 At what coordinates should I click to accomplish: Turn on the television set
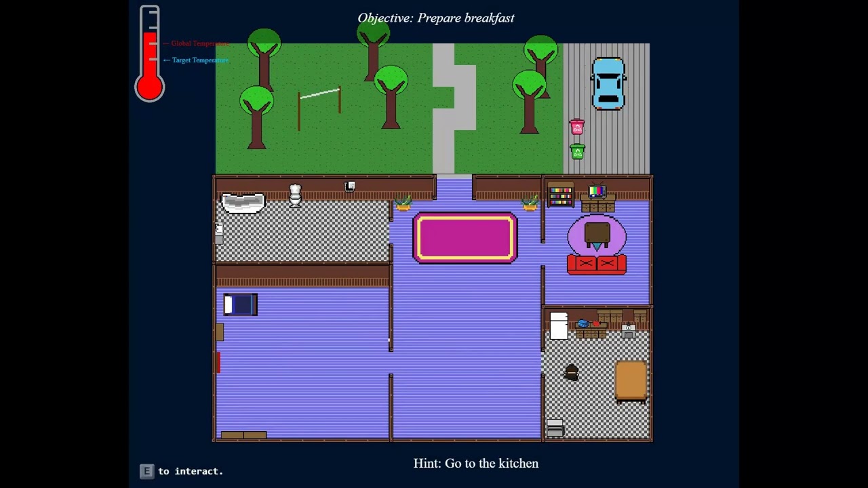597,192
